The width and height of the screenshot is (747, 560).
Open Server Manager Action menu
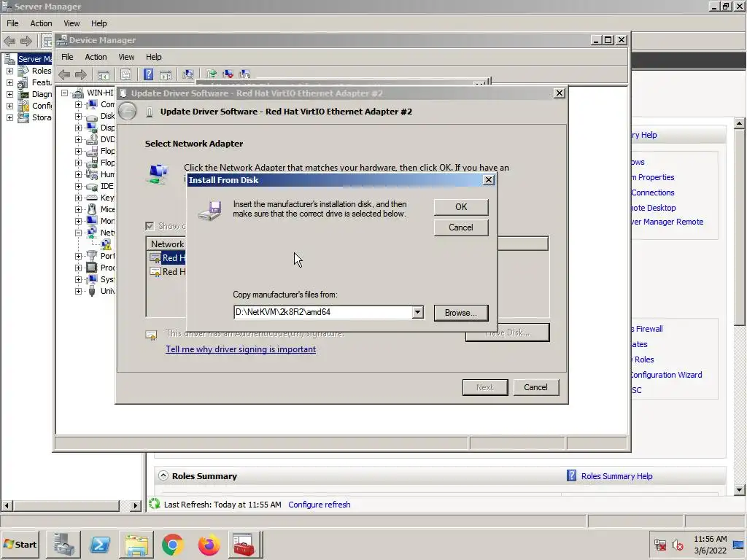click(x=41, y=23)
